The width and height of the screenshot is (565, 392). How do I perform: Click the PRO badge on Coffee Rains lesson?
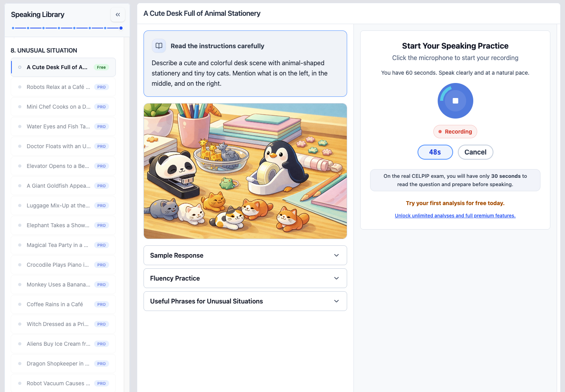click(x=102, y=304)
